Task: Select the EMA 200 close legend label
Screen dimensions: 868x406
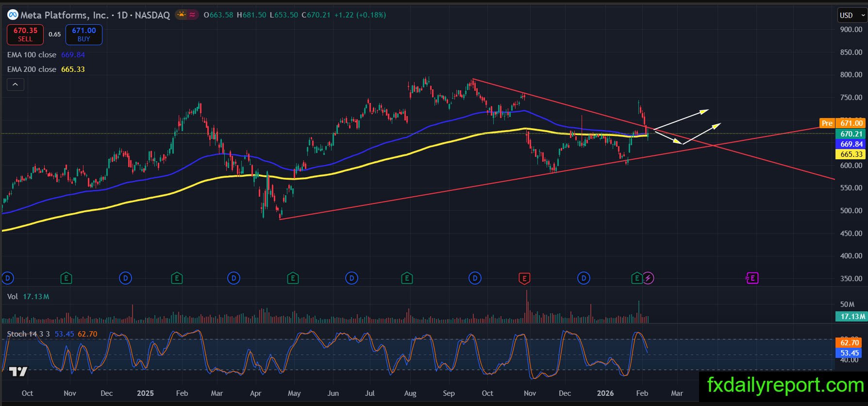Action: point(32,69)
